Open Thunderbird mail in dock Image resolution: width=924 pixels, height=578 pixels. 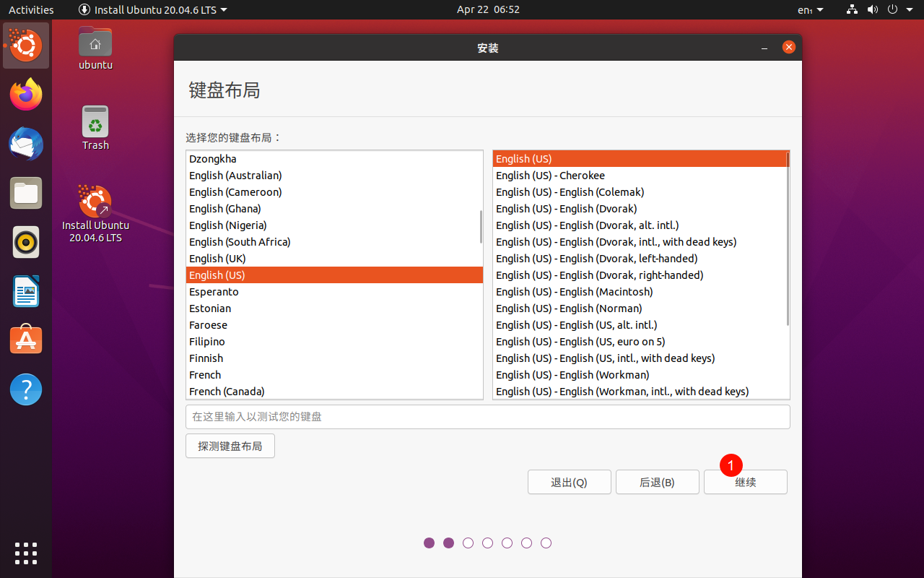[26, 144]
